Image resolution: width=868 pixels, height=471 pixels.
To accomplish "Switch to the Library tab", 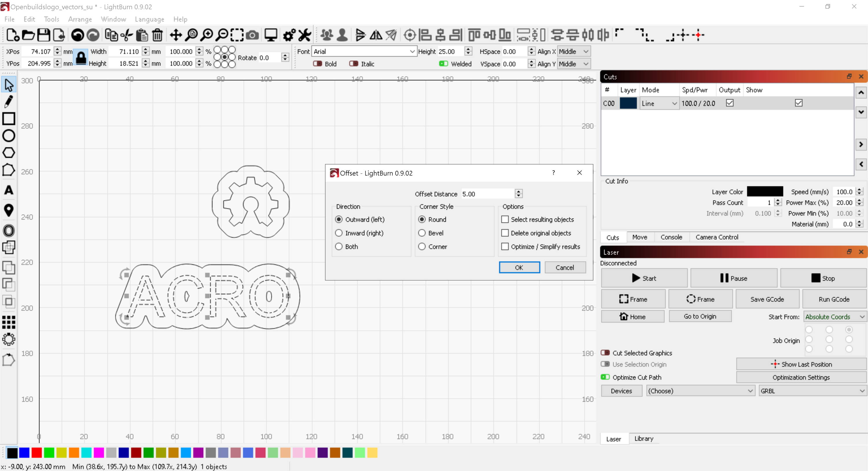I will click(643, 438).
